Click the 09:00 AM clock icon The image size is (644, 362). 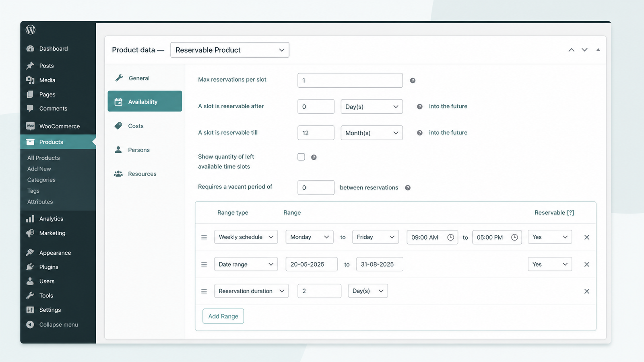[x=451, y=237]
